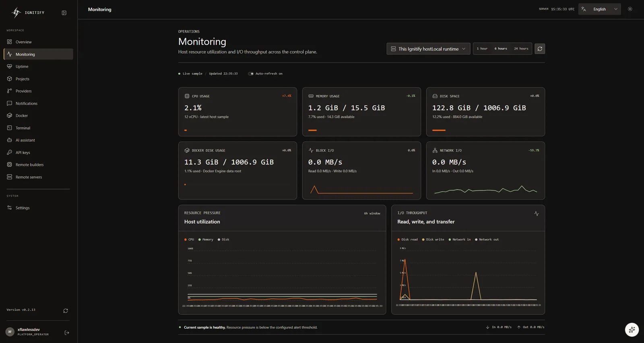The width and height of the screenshot is (644, 343).
Task: Open Projects from the sidebar
Action: click(x=38, y=79)
